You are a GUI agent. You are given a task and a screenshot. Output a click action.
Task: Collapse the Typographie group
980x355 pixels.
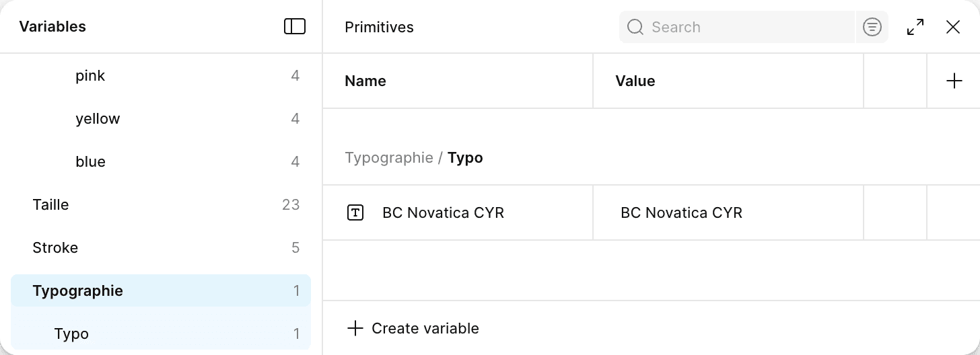(x=78, y=291)
